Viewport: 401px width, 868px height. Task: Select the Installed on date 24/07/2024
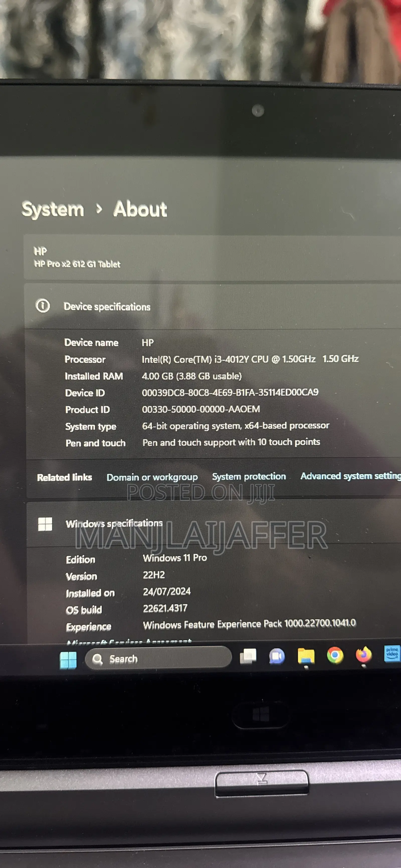167,592
